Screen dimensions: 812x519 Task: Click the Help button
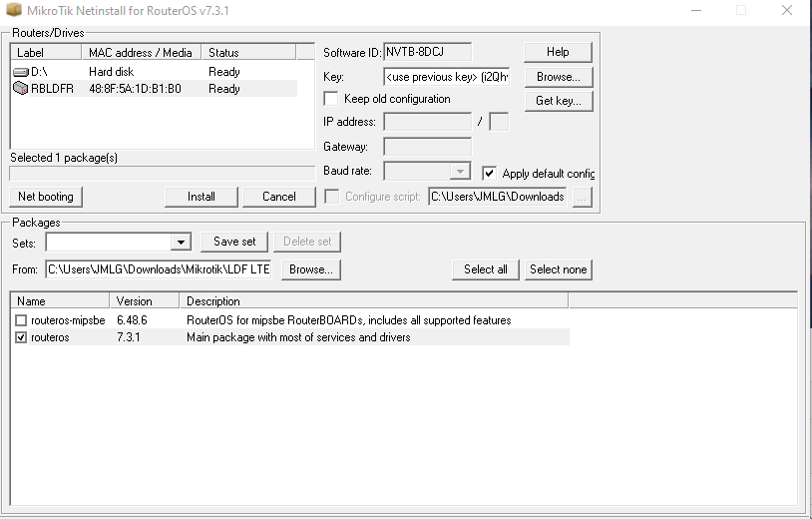point(558,52)
